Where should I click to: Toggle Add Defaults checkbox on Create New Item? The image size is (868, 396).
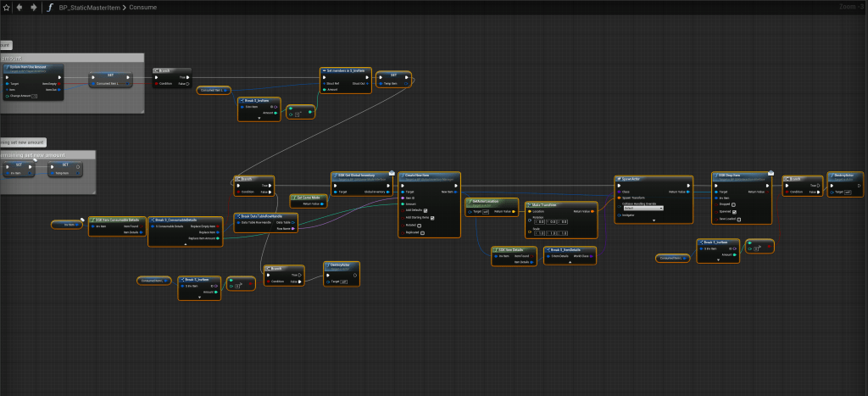coord(425,210)
